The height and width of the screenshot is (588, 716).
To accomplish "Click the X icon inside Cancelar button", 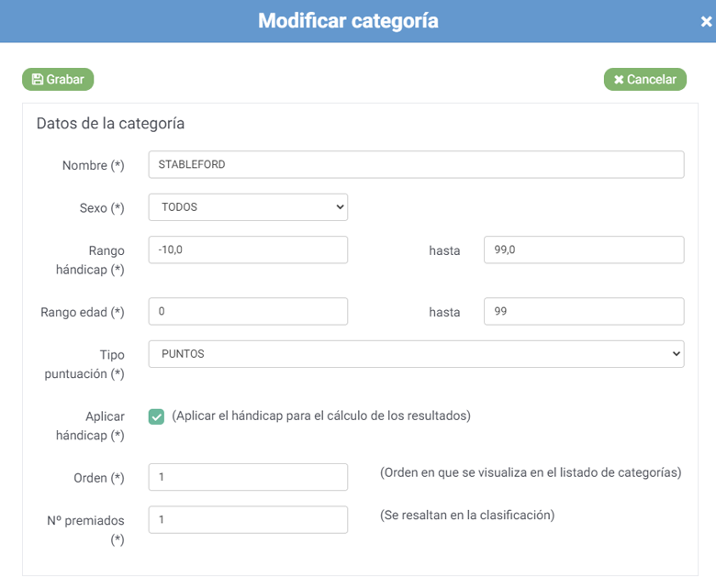I will pyautogui.click(x=619, y=80).
